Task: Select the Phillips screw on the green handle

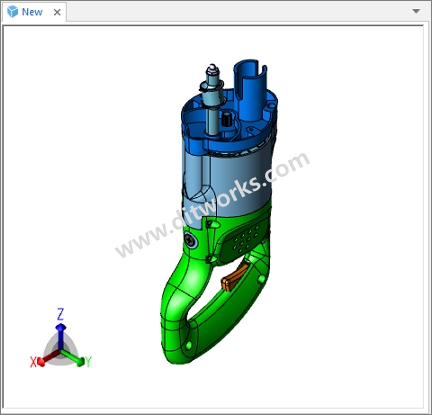Action: (x=190, y=240)
